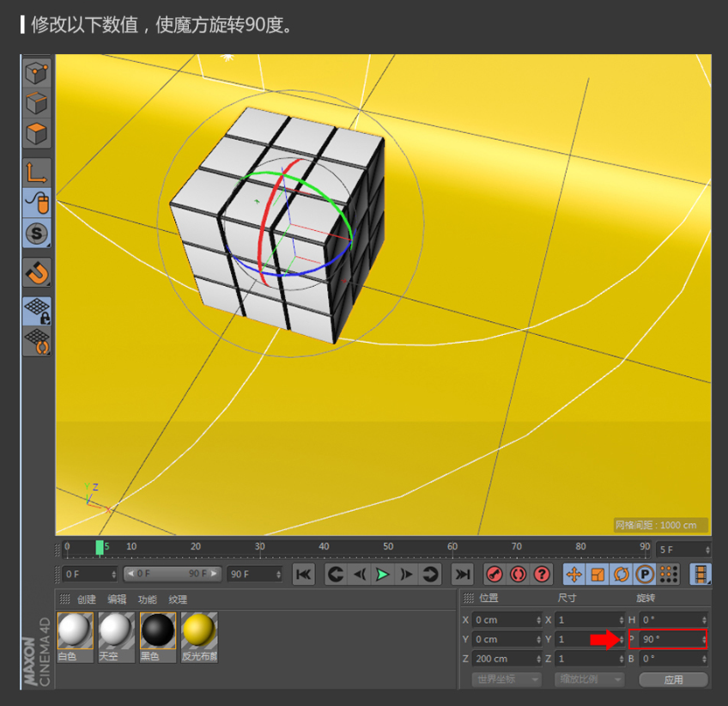Click the Enable Axis L-shaped icon
This screenshot has height=706, width=728.
tap(37, 173)
